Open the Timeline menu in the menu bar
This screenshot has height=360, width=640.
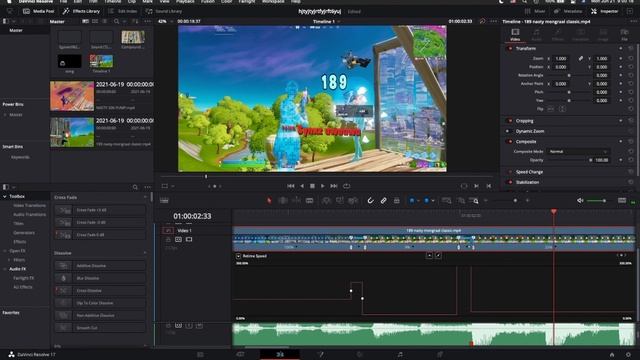(x=113, y=2)
